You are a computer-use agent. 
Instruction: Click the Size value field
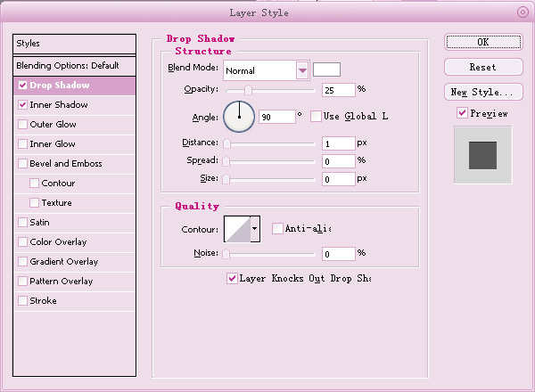(x=339, y=179)
